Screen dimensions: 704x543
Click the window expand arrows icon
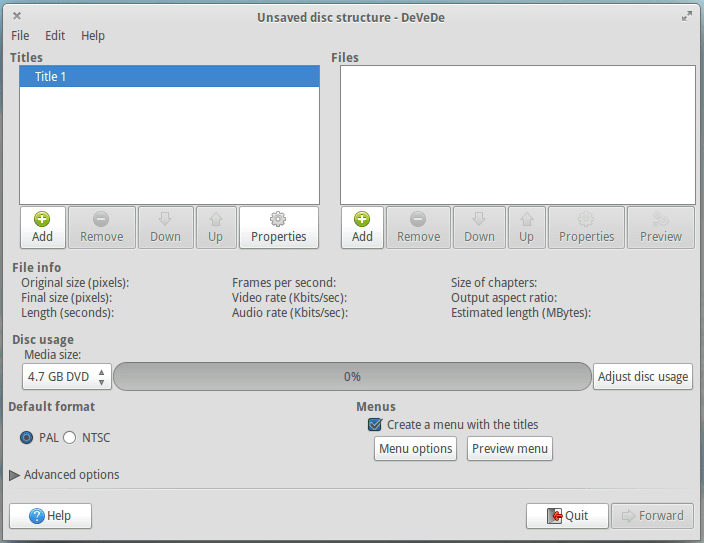(686, 17)
